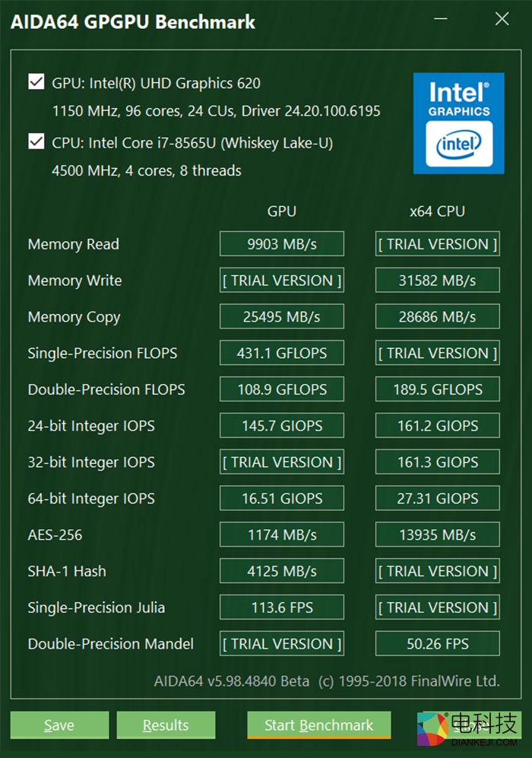Screen dimensions: 532x758
Task: Click Start Benchmark
Action: tap(318, 725)
